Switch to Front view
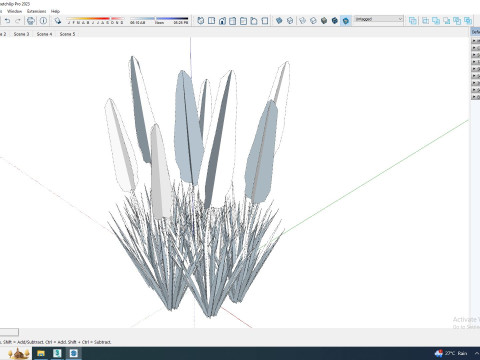Screen dimensions: 480x360 (222, 21)
